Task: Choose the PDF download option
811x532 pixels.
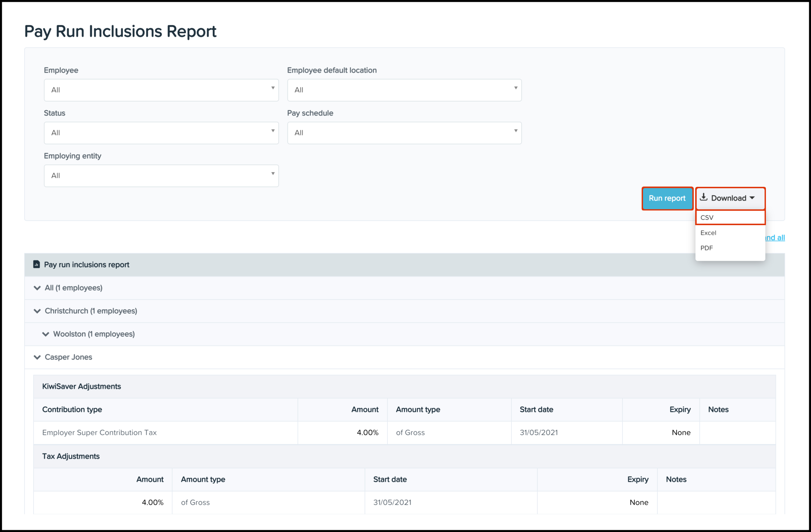Action: click(707, 248)
